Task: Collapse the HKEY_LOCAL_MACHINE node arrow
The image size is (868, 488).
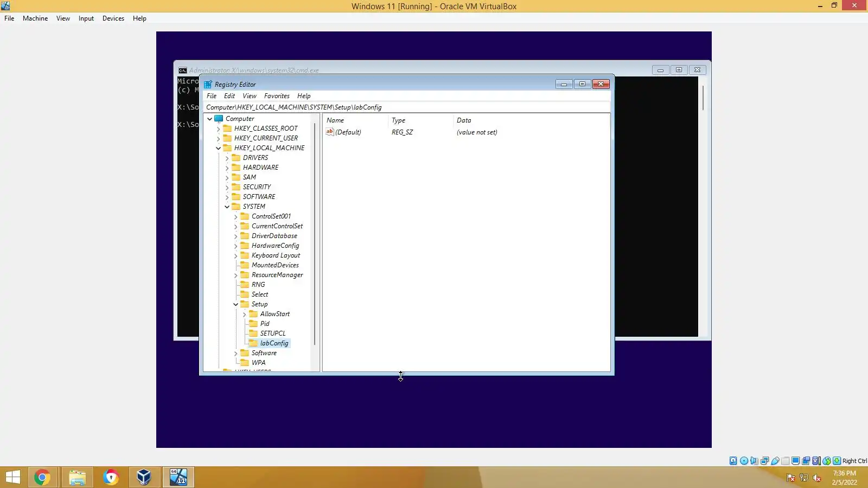Action: click(219, 148)
